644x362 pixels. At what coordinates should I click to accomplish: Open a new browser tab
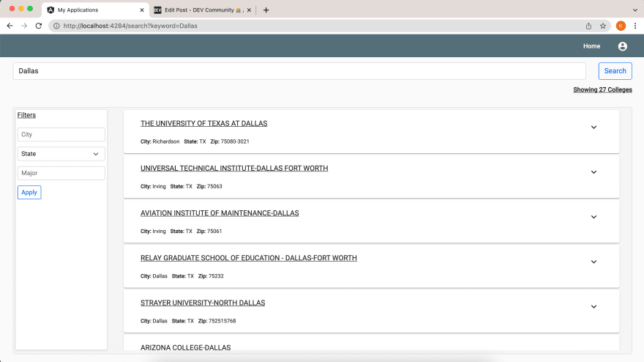pos(266,10)
